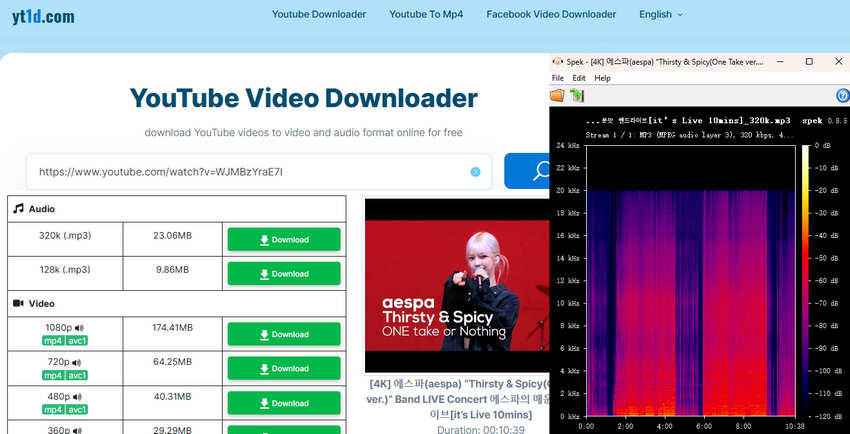Image resolution: width=850 pixels, height=434 pixels.
Task: Expand the English language dropdown
Action: (x=661, y=15)
